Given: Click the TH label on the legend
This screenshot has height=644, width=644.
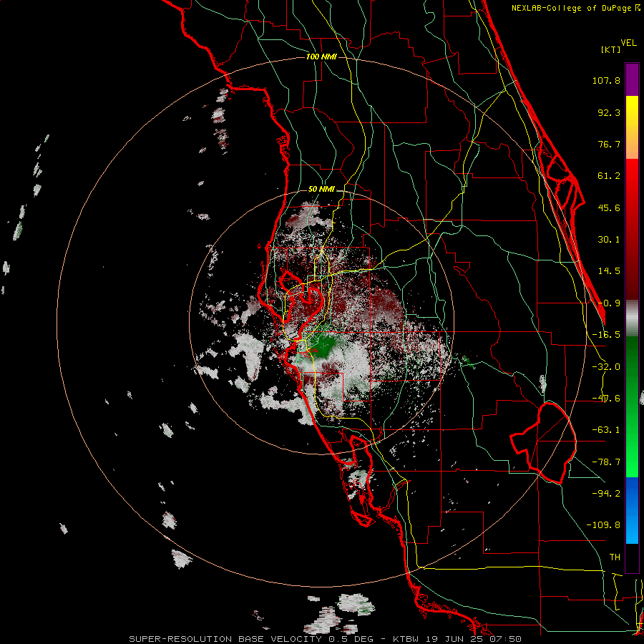Looking at the screenshot, I should coord(615,557).
